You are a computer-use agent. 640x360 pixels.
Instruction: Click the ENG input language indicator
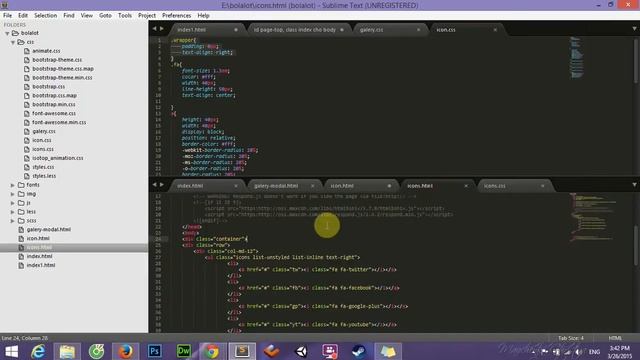594,352
